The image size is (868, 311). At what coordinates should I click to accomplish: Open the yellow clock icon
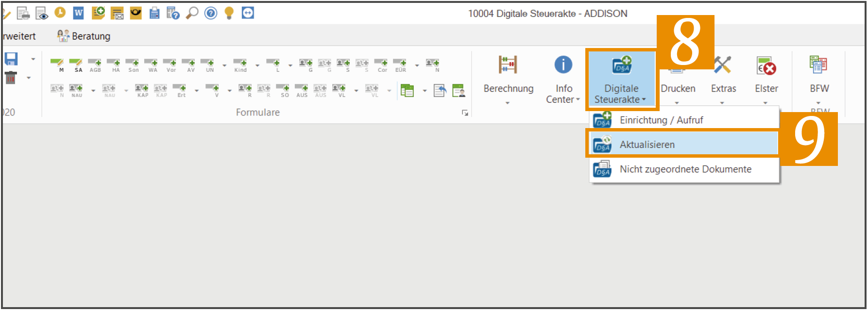click(60, 13)
